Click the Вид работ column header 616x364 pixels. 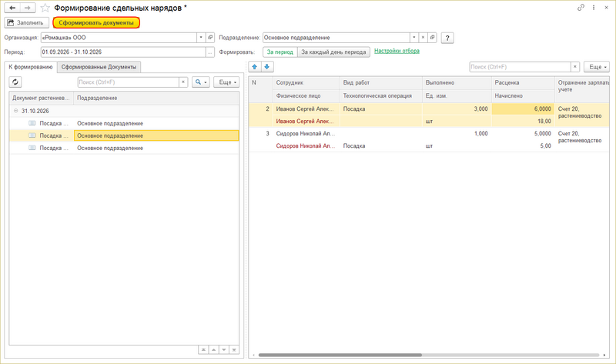[380, 83]
